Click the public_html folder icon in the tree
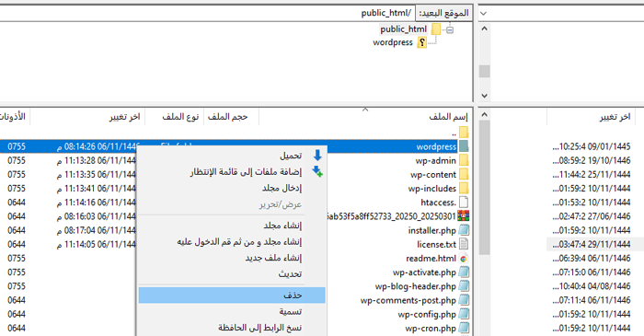The image size is (644, 336). 436,29
